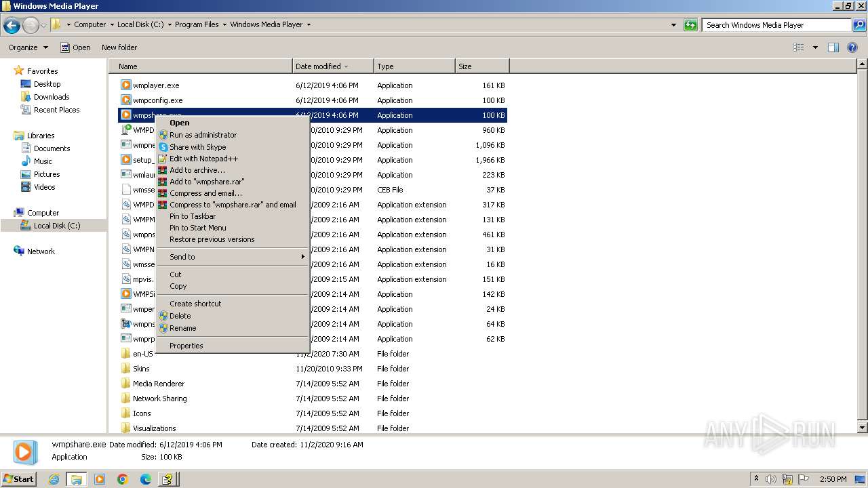Viewport: 868px width, 488px height.
Task: Click the New folder button
Action: click(119, 47)
